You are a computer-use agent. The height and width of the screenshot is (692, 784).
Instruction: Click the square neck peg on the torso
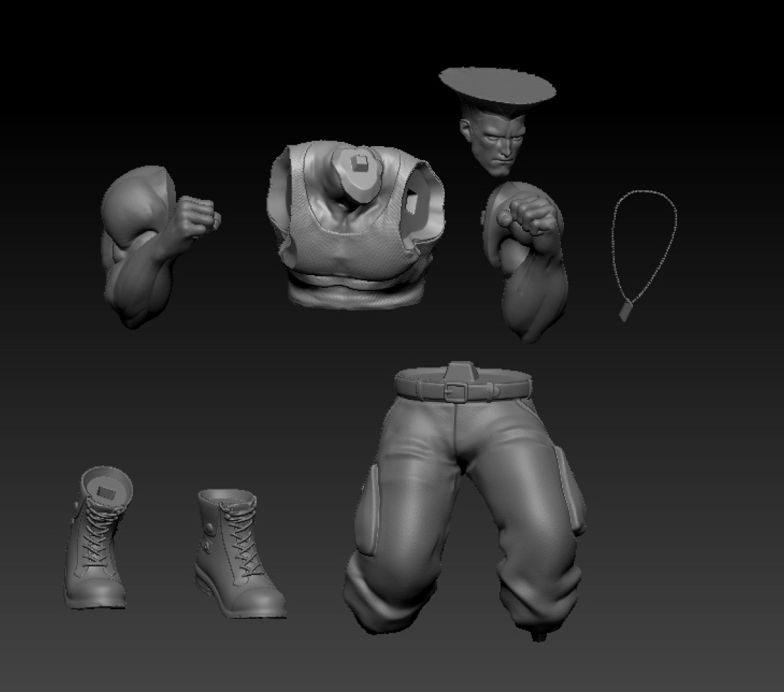359,163
